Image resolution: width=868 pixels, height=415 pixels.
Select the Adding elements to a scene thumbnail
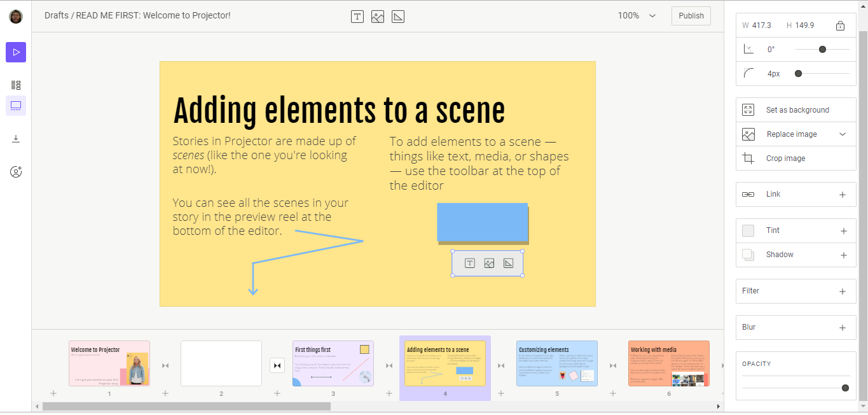pyautogui.click(x=445, y=363)
